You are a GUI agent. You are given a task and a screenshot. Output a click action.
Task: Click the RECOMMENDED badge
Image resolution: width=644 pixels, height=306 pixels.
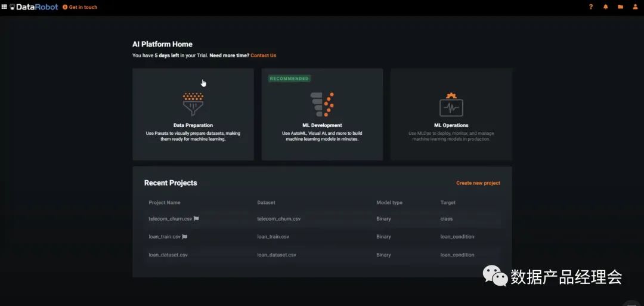[289, 79]
